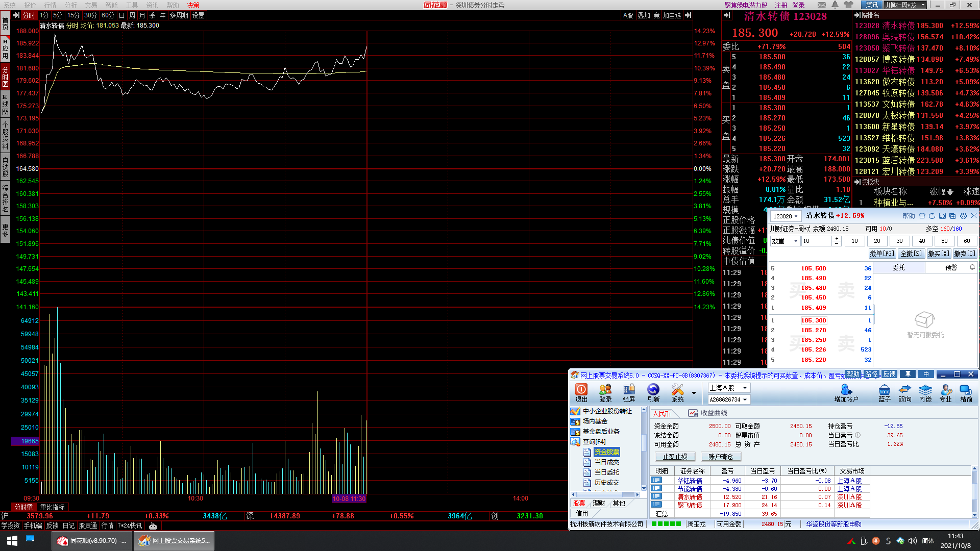This screenshot has width=980, height=551.
Task: Sort by the 涨幅 column arrow in 点板块
Action: click(x=950, y=192)
